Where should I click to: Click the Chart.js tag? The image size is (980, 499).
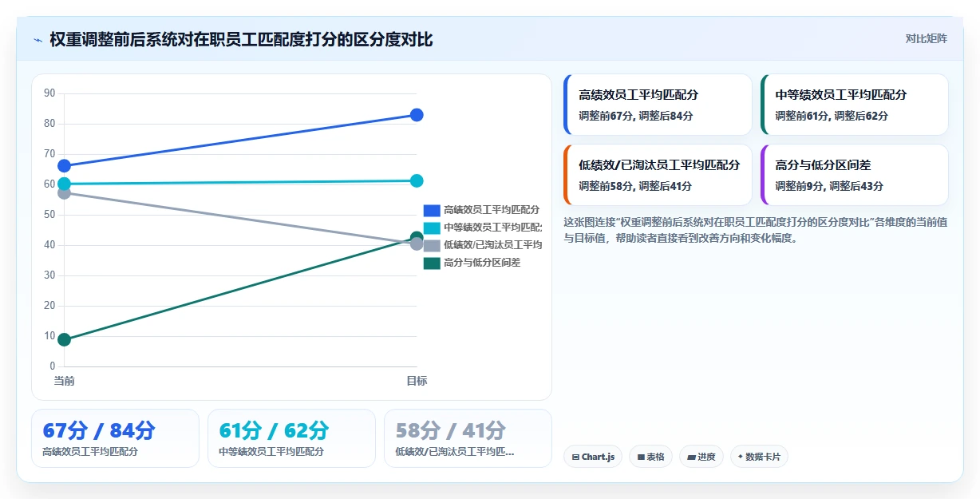(593, 457)
